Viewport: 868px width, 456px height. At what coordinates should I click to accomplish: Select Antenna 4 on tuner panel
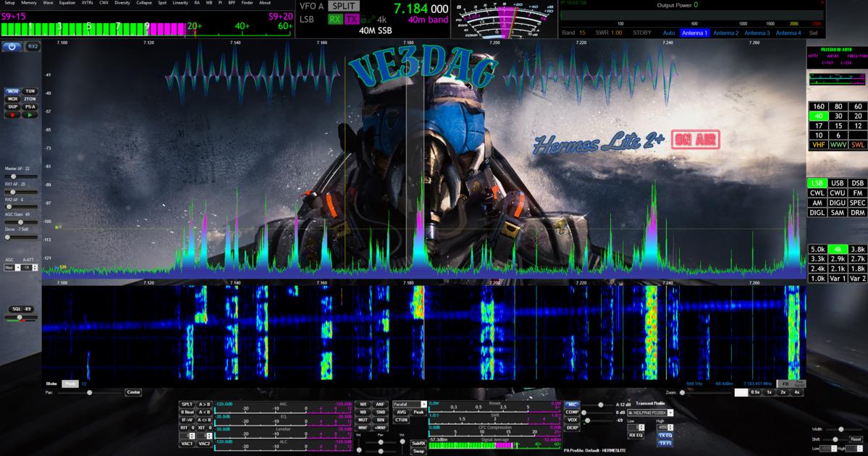point(788,33)
